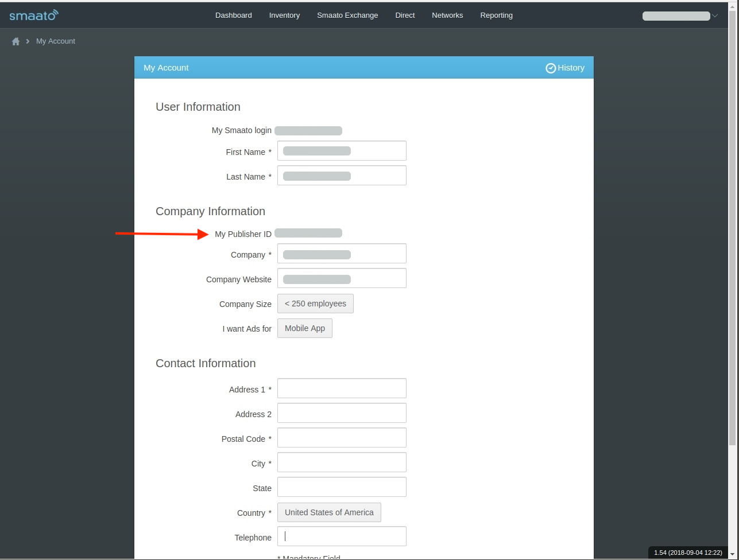This screenshot has width=739, height=560.
Task: Select Smaato Exchange in navigation
Action: point(347,15)
